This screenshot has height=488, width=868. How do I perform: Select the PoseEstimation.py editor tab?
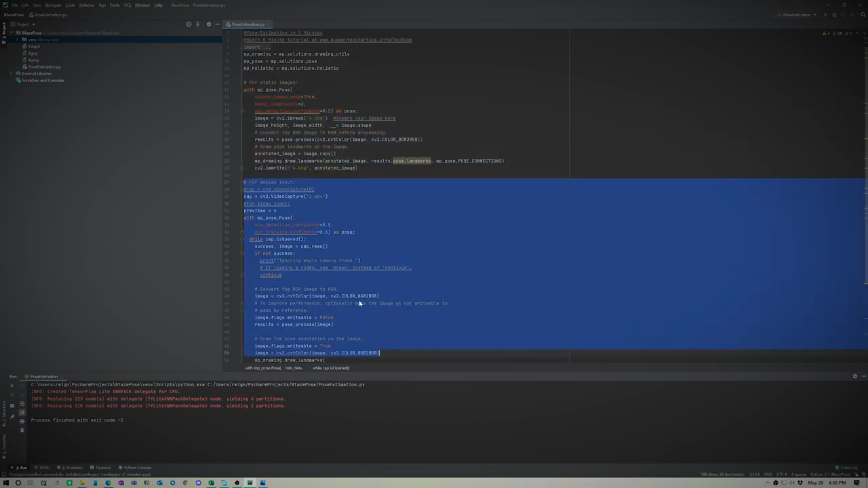click(x=248, y=24)
